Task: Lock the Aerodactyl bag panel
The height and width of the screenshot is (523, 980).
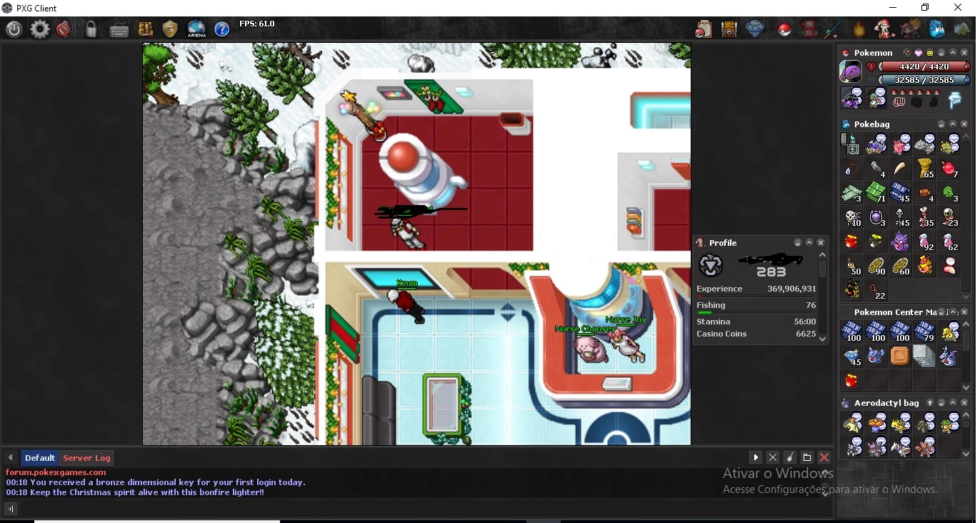Action: click(x=941, y=403)
